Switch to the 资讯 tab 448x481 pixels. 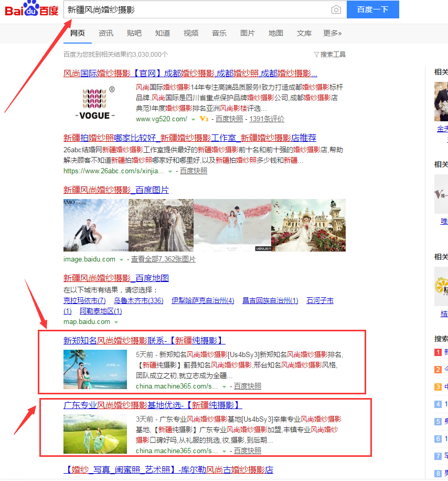tap(106, 33)
